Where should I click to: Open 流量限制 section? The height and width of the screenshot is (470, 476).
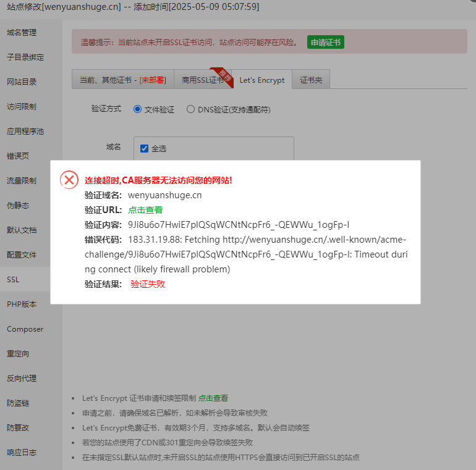[22, 181]
